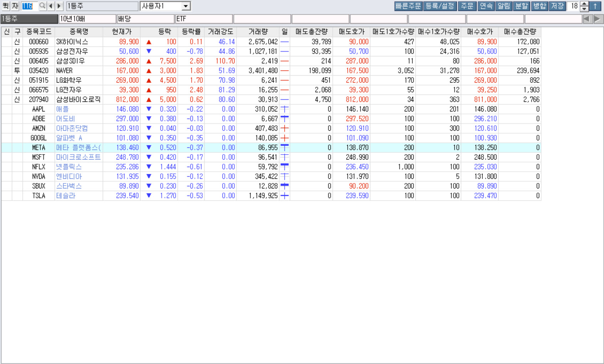Select the 애플 stock name

pos(62,109)
